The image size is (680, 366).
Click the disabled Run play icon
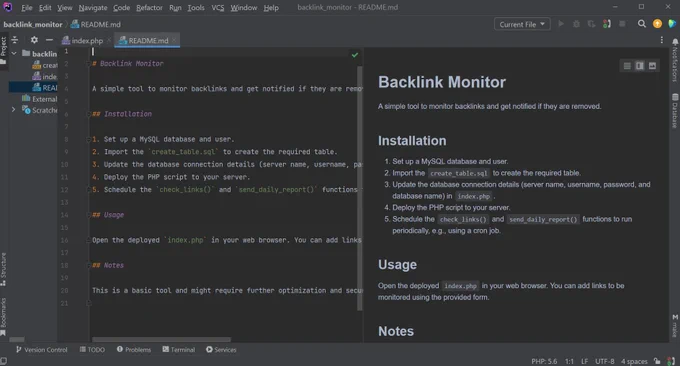561,24
